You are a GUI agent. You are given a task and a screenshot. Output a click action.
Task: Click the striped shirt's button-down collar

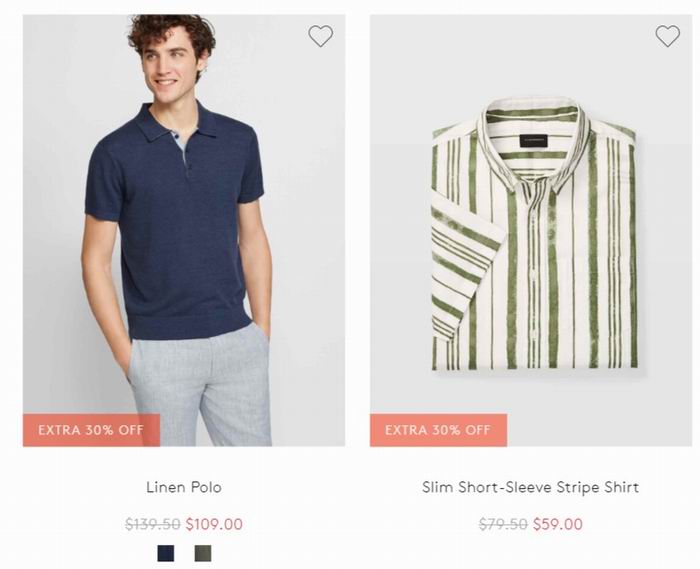click(533, 143)
